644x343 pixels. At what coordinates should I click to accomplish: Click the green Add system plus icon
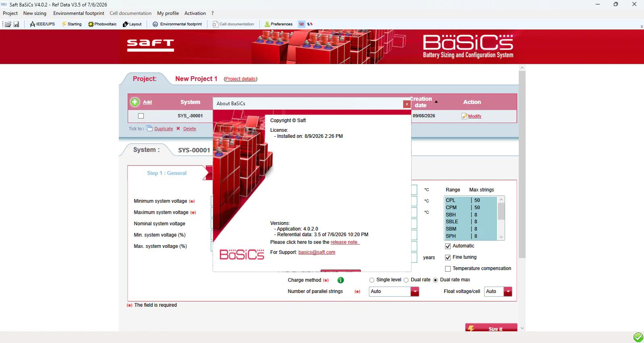point(135,102)
